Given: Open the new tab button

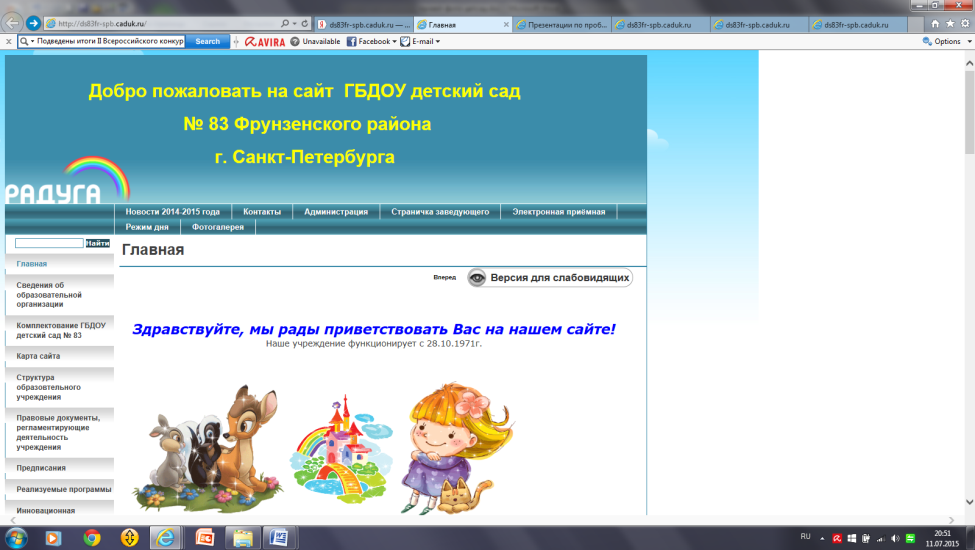Looking at the screenshot, I should click(915, 25).
